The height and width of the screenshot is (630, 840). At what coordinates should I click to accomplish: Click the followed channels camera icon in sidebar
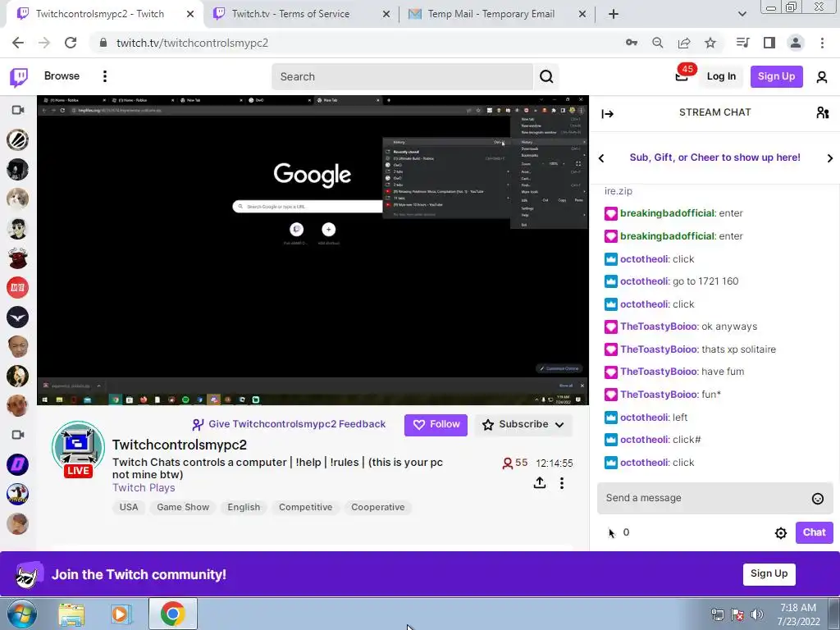point(18,110)
